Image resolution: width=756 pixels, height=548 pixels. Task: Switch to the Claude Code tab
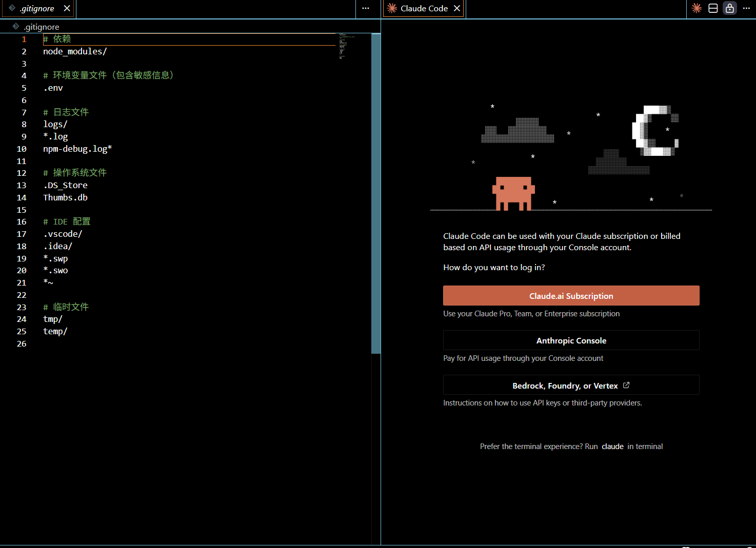point(424,9)
